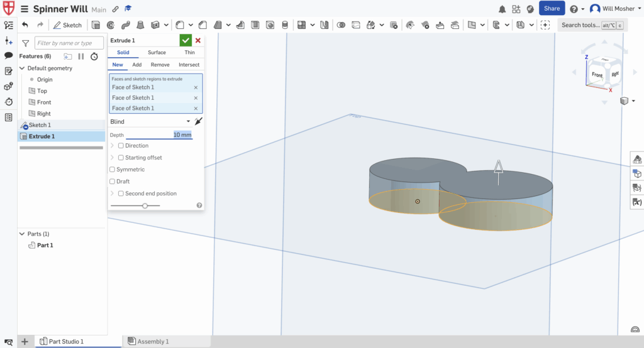644x348 pixels.
Task: Choose the Sweep tool
Action: [x=125, y=25]
